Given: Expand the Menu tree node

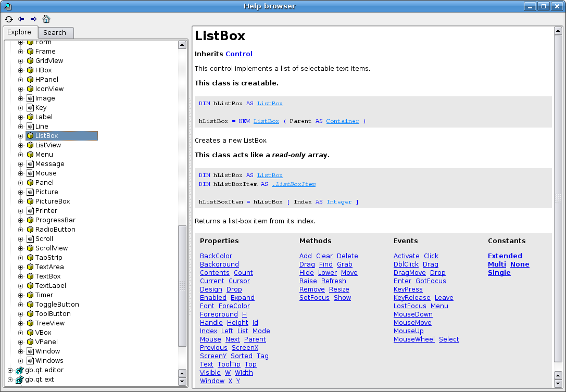Looking at the screenshot, I should pyautogui.click(x=21, y=155).
